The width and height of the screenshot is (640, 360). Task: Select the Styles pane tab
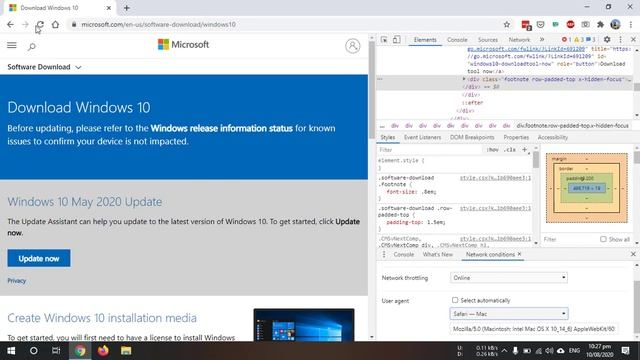(387, 138)
